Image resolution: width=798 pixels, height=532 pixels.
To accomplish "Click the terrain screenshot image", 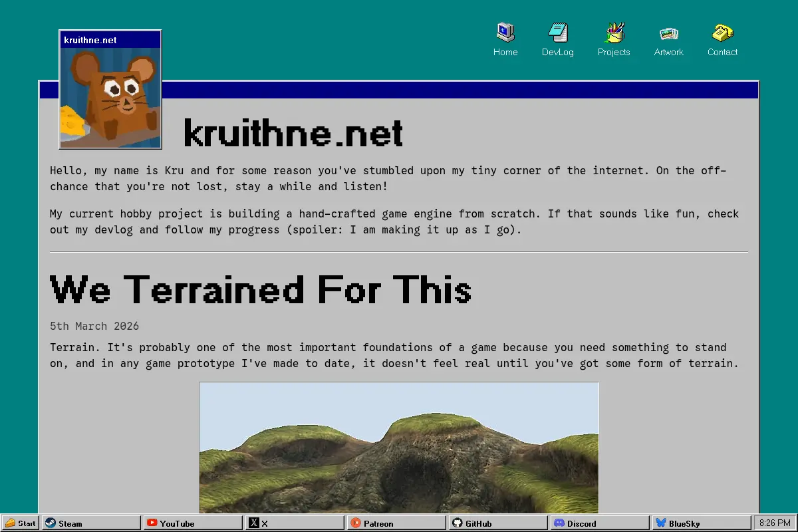I will [x=399, y=448].
